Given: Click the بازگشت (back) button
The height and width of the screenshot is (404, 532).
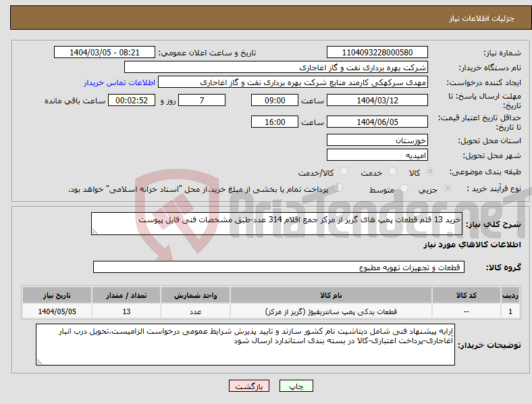Looking at the screenshot, I should click(x=249, y=386).
